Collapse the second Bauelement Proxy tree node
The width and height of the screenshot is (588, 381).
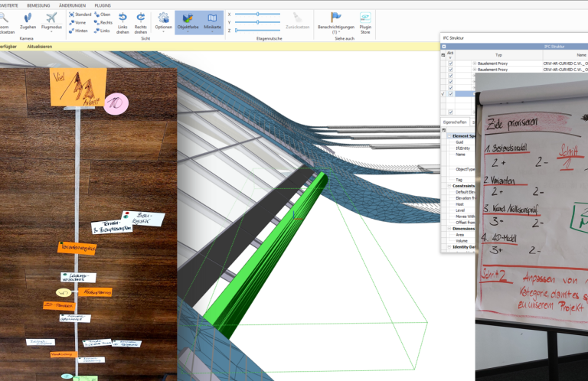(475, 70)
